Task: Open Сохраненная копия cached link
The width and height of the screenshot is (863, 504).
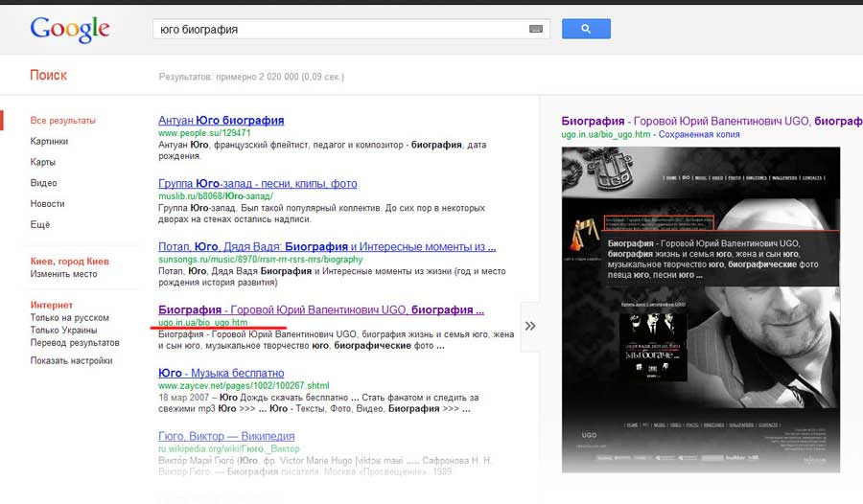Action: (x=699, y=135)
